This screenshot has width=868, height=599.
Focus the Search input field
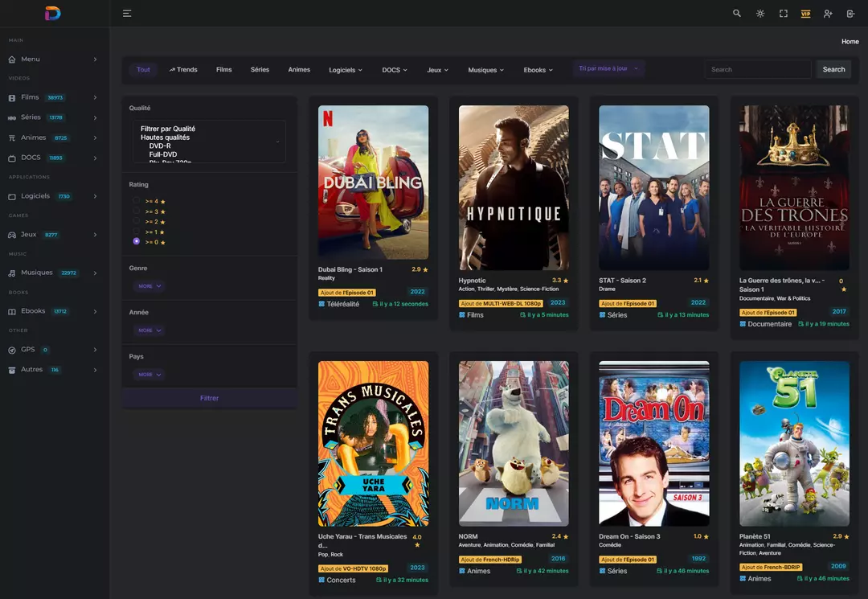click(x=758, y=69)
